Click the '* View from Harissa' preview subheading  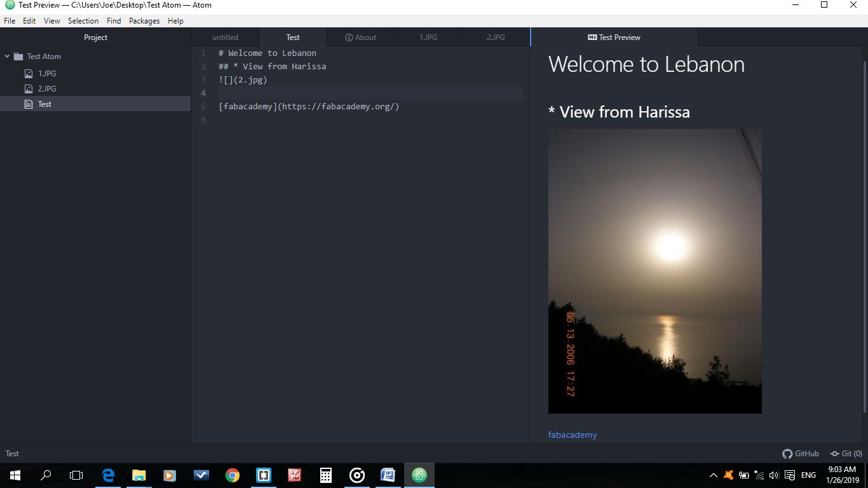click(619, 112)
